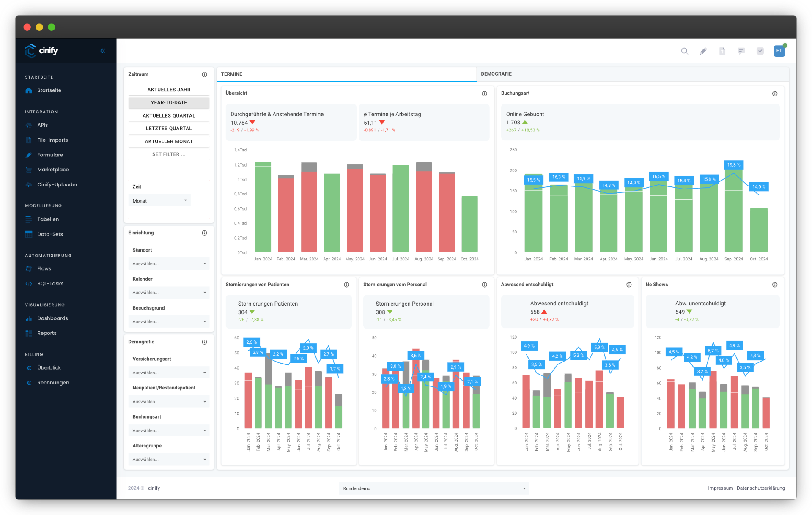Open the search icon in the top bar
The image size is (812, 515).
pyautogui.click(x=685, y=51)
